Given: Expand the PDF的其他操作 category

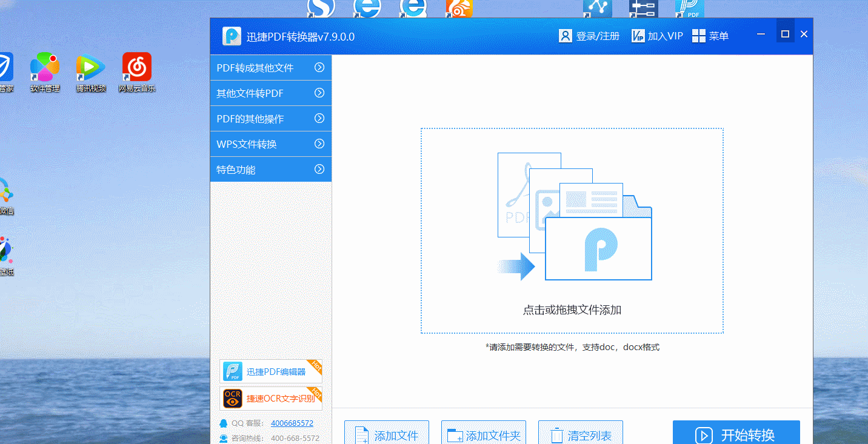Looking at the screenshot, I should 271,119.
